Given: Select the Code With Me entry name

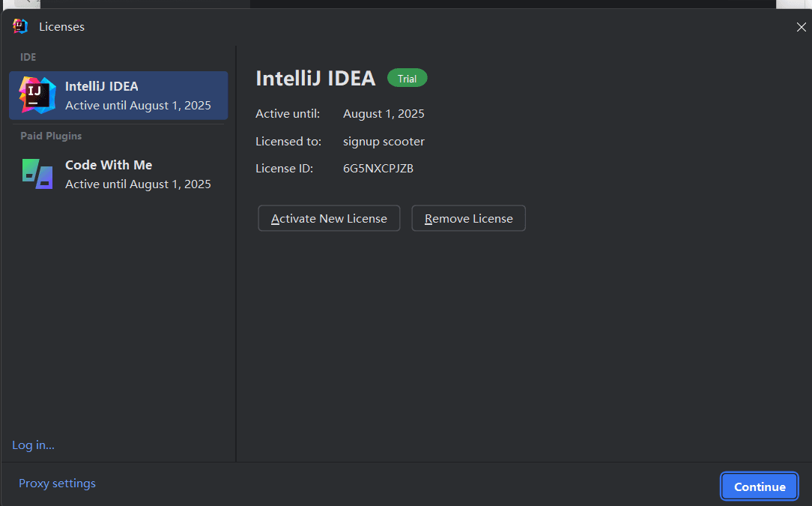Looking at the screenshot, I should [x=109, y=165].
